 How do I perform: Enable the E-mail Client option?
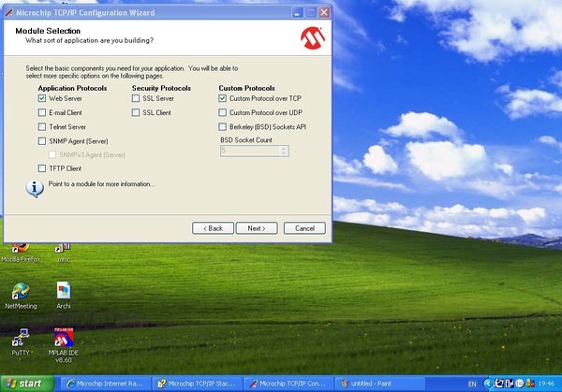[42, 113]
